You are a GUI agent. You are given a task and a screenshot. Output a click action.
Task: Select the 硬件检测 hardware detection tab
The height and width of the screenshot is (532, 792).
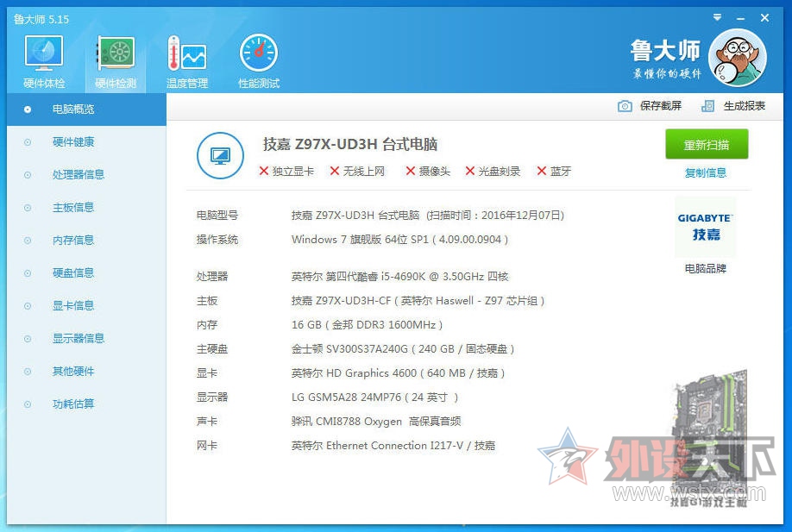pyautogui.click(x=116, y=61)
